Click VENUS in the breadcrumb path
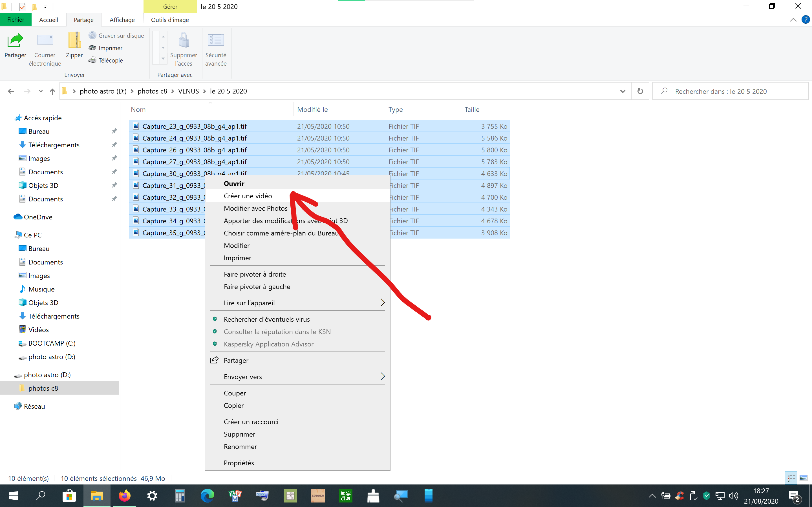Image resolution: width=812 pixels, height=507 pixels. point(188,91)
